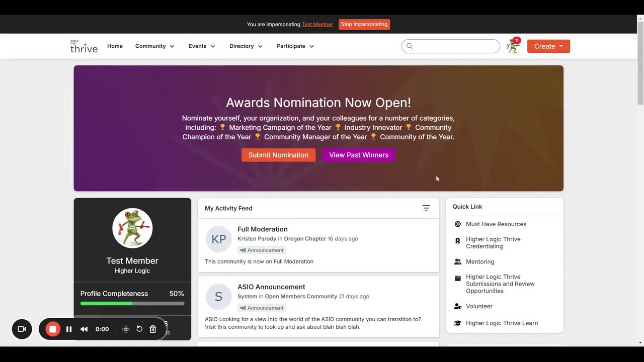Open the activity feed filter icon
The image size is (644, 362).
426,208
